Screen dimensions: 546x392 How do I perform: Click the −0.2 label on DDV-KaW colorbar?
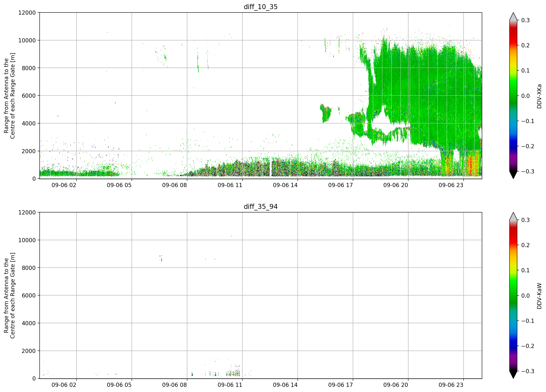tap(528, 346)
